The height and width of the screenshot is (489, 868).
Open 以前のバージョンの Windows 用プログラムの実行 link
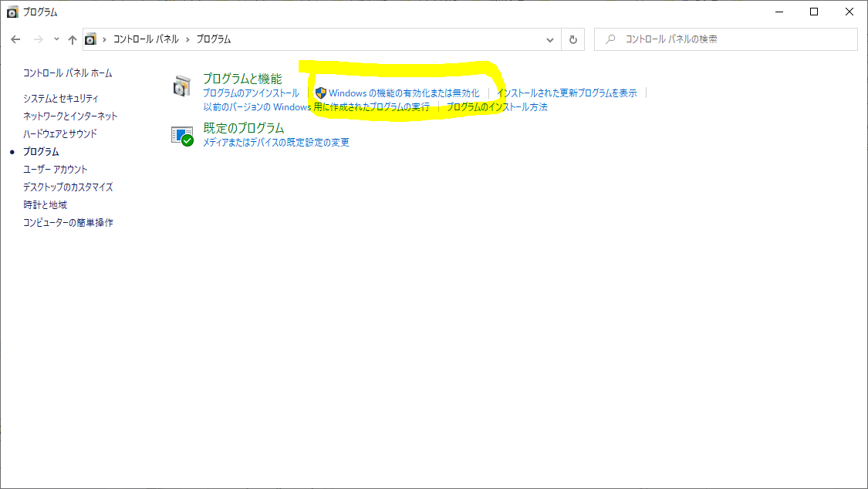(x=316, y=107)
